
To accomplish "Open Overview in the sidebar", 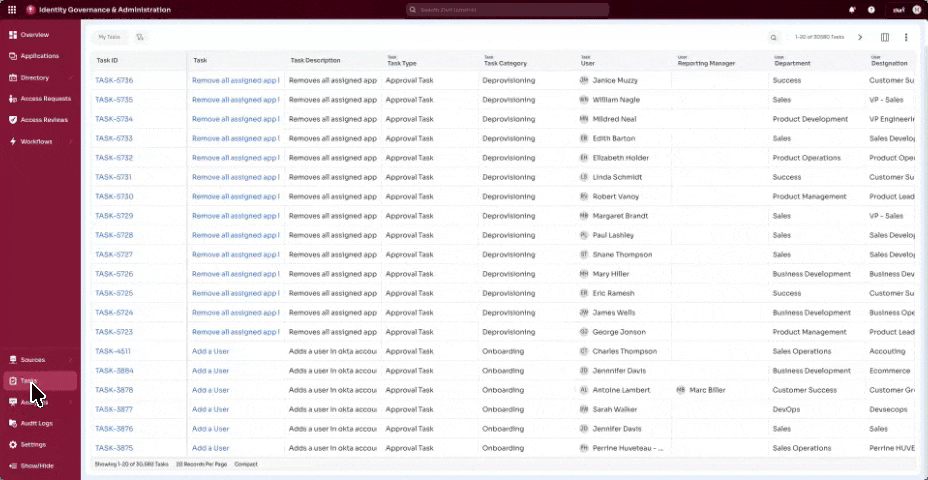I will (x=35, y=35).
